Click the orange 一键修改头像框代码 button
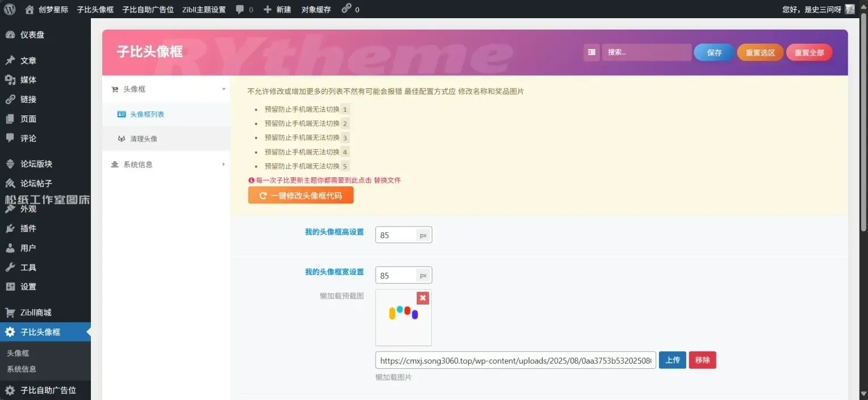Viewport: 868px width, 400px height. (301, 195)
